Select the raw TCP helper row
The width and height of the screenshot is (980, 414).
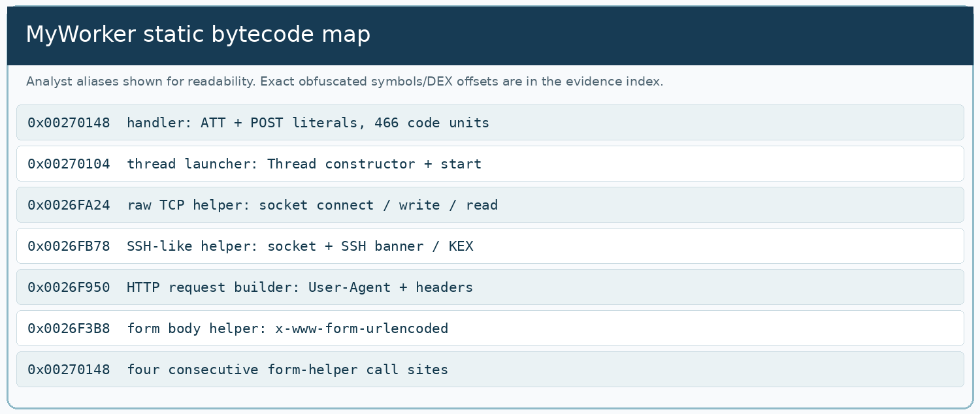pos(490,205)
